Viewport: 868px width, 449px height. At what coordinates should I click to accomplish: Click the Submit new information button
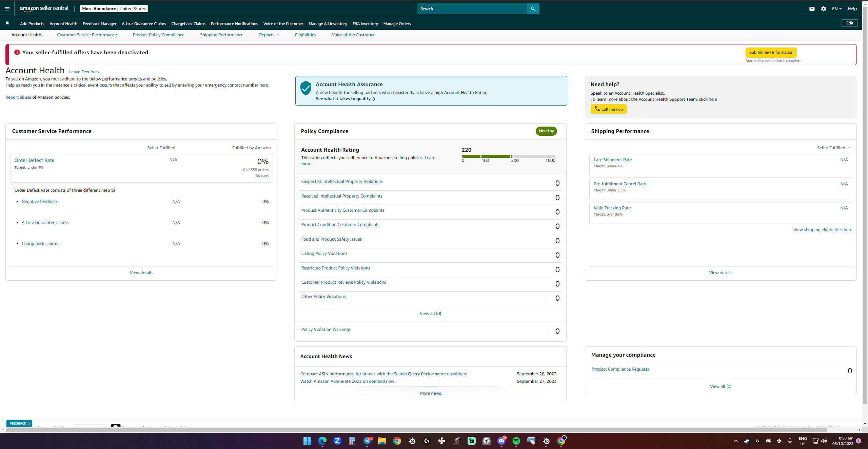point(771,52)
